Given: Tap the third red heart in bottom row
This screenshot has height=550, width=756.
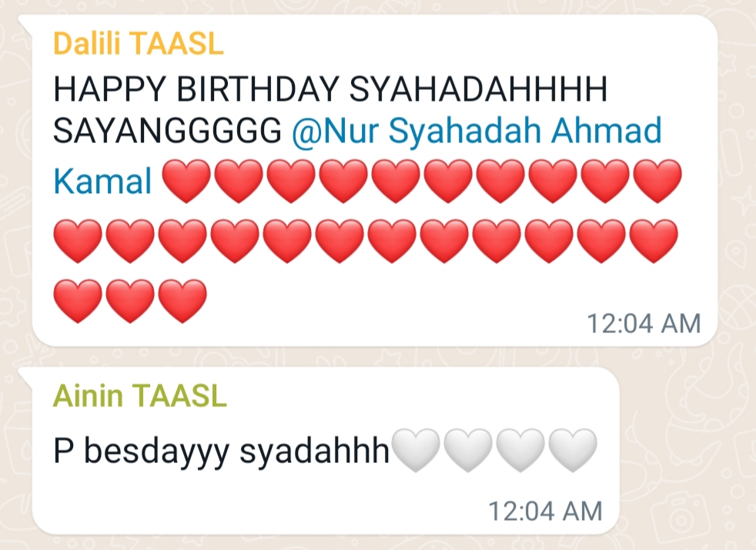Looking at the screenshot, I should [x=182, y=301].
